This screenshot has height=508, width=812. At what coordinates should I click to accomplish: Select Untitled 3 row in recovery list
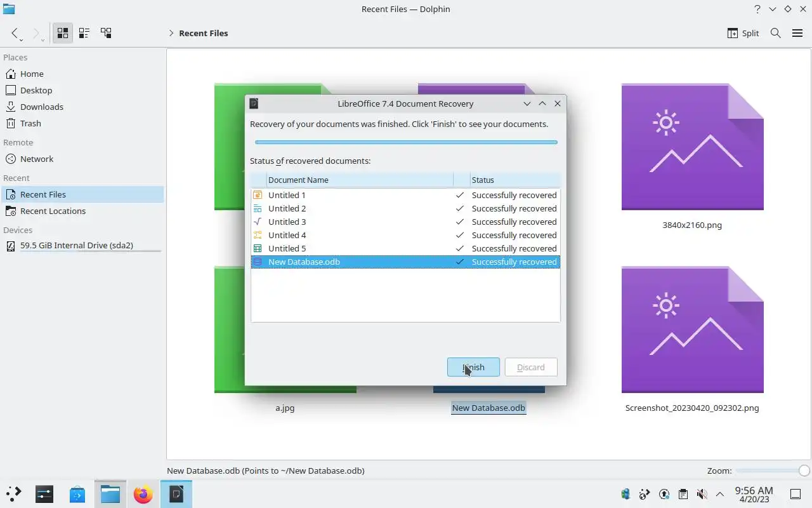tap(405, 222)
